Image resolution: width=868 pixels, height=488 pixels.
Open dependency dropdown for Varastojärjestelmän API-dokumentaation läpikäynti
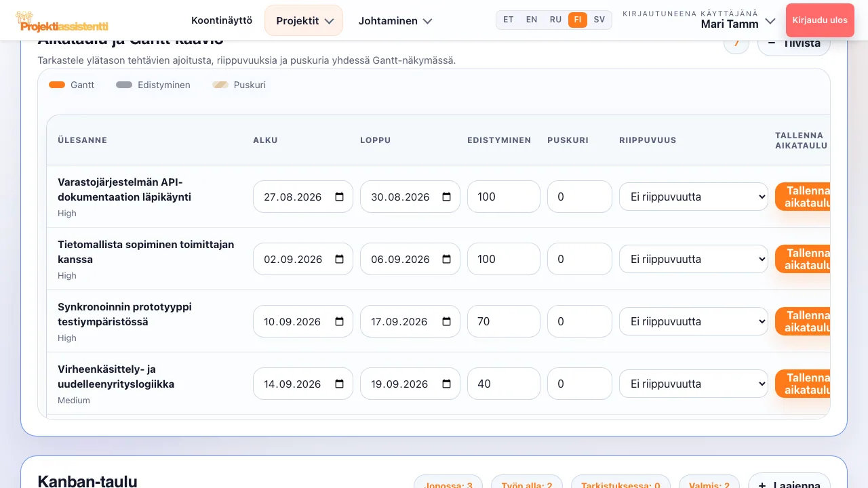coord(694,197)
